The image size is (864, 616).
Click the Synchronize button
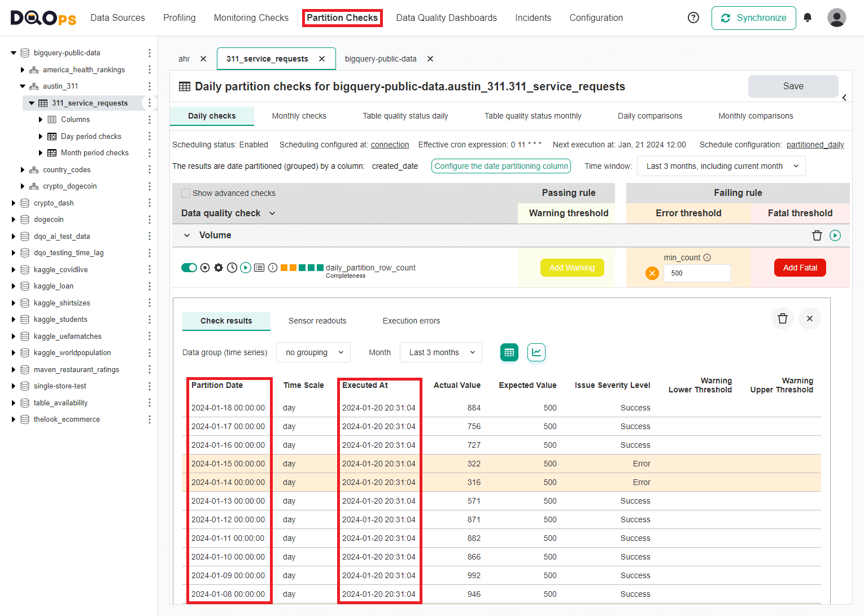[x=753, y=18]
